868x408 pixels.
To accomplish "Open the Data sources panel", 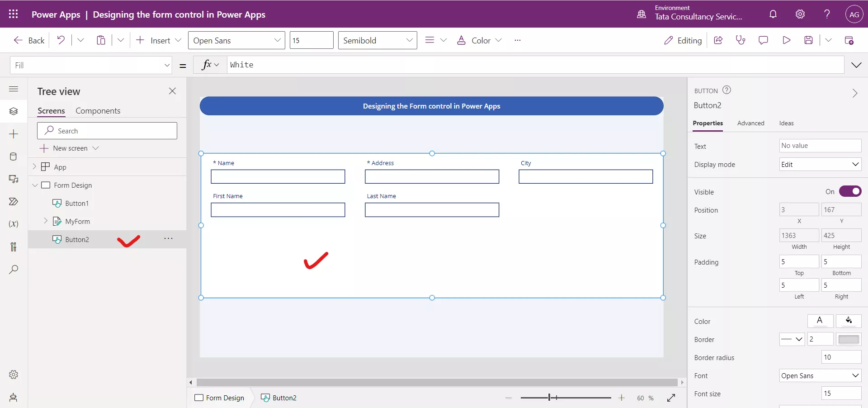I will (x=14, y=157).
